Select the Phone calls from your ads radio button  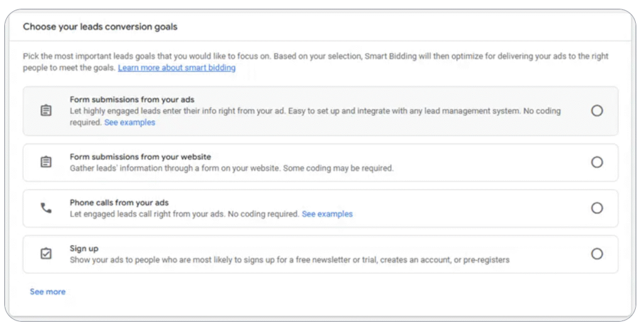click(x=597, y=208)
